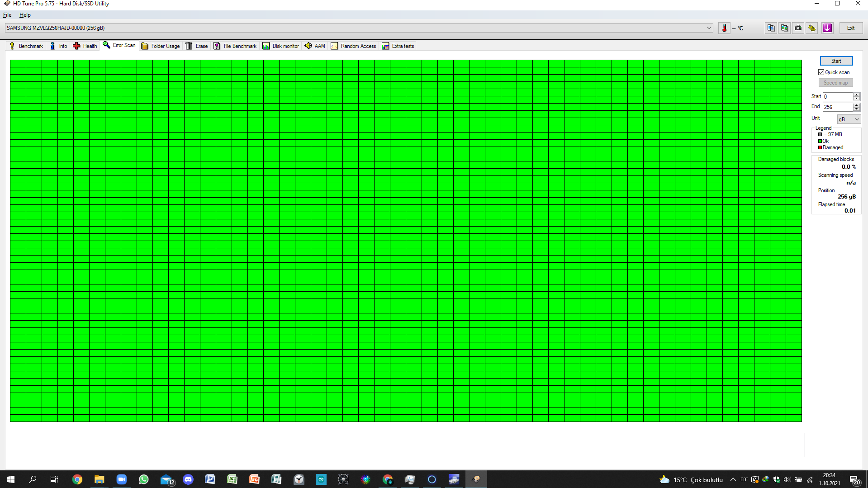Click the Position 256 gB value
Image resolution: width=868 pixels, height=488 pixels.
pos(847,197)
